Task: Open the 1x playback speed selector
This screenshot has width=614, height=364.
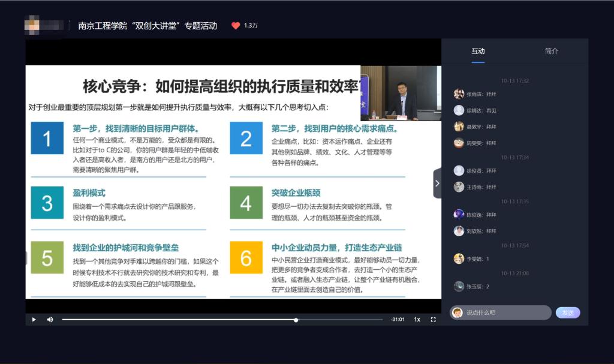Action: [417, 320]
